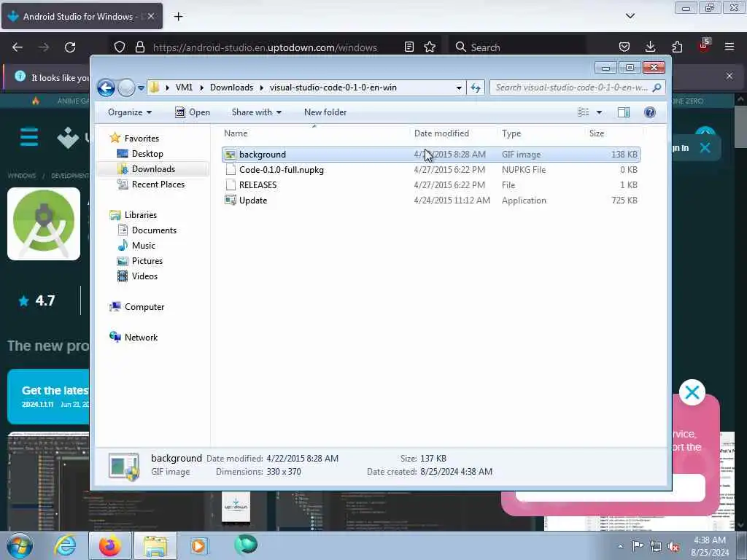This screenshot has height=560, width=747.
Task: Show hidden tray icons arrow
Action: [620, 546]
